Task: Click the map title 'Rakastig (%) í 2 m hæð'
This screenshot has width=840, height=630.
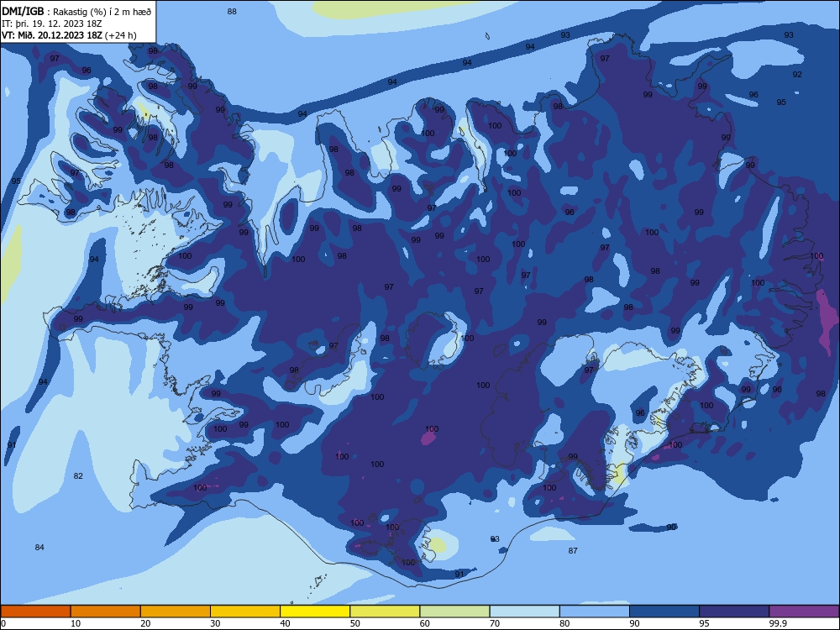Action: click(102, 12)
